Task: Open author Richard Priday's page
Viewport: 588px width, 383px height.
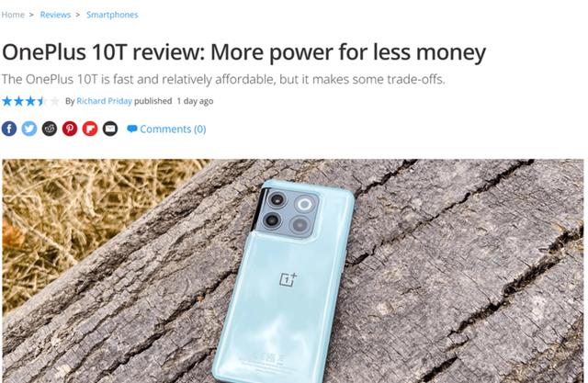Action: [x=104, y=101]
